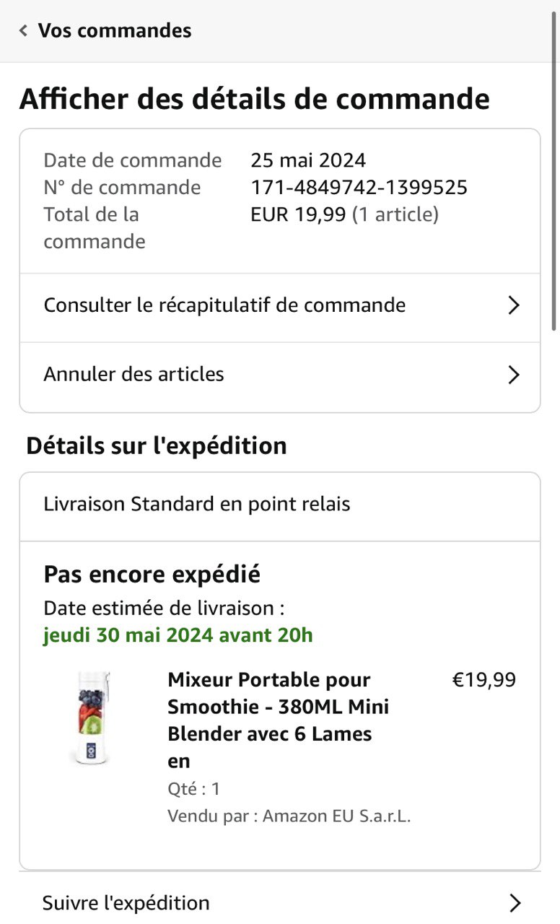Click the Suivre l'expédition chevron arrow

pos(514,902)
